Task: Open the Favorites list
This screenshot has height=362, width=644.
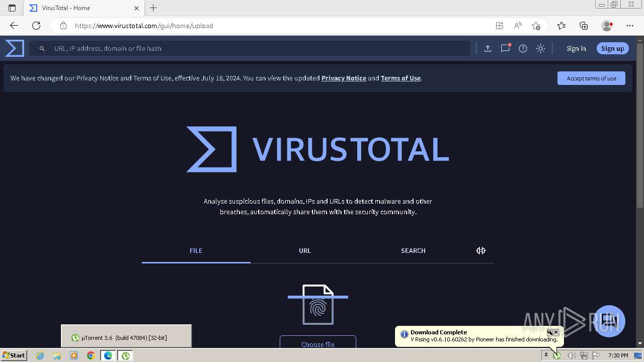Action: click(x=561, y=26)
